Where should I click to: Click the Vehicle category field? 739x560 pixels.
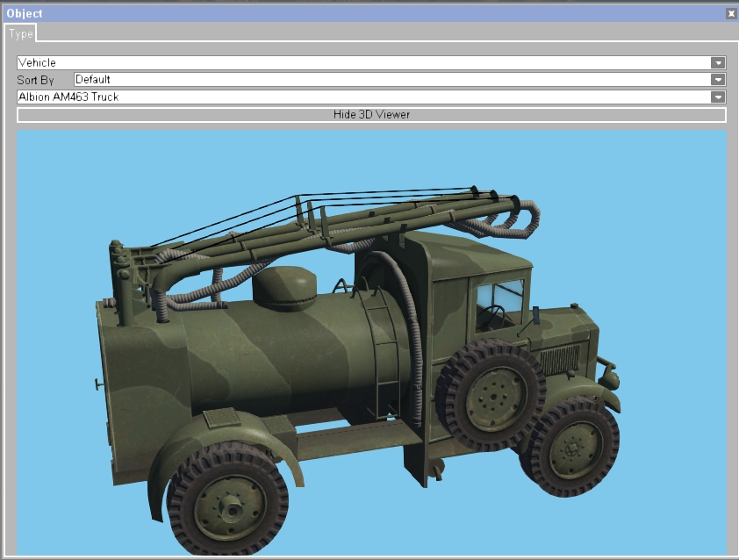371,62
